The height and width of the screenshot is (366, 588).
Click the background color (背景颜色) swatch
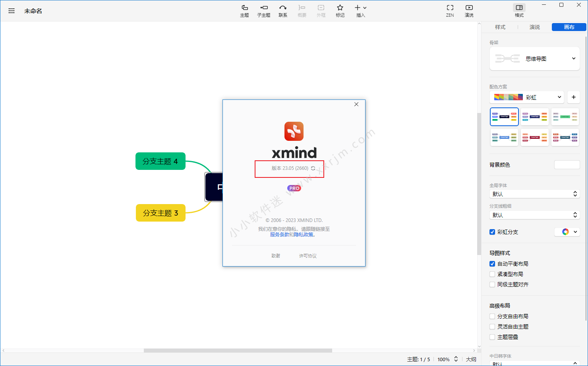pos(567,165)
